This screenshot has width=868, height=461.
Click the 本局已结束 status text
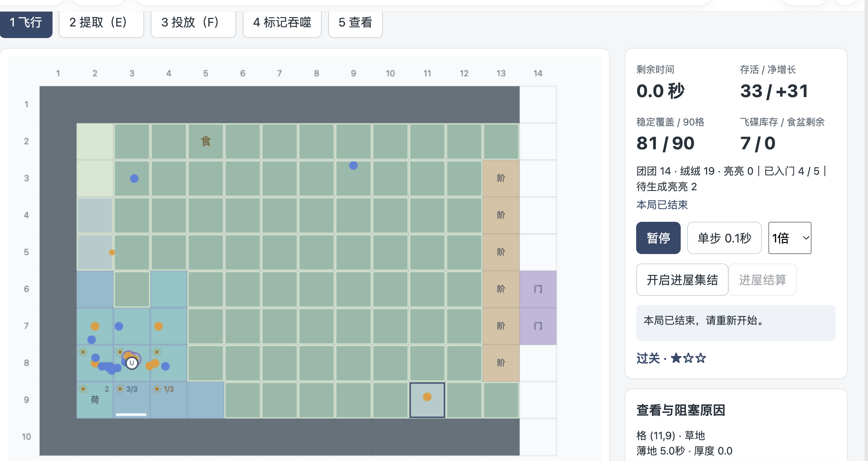coord(662,205)
